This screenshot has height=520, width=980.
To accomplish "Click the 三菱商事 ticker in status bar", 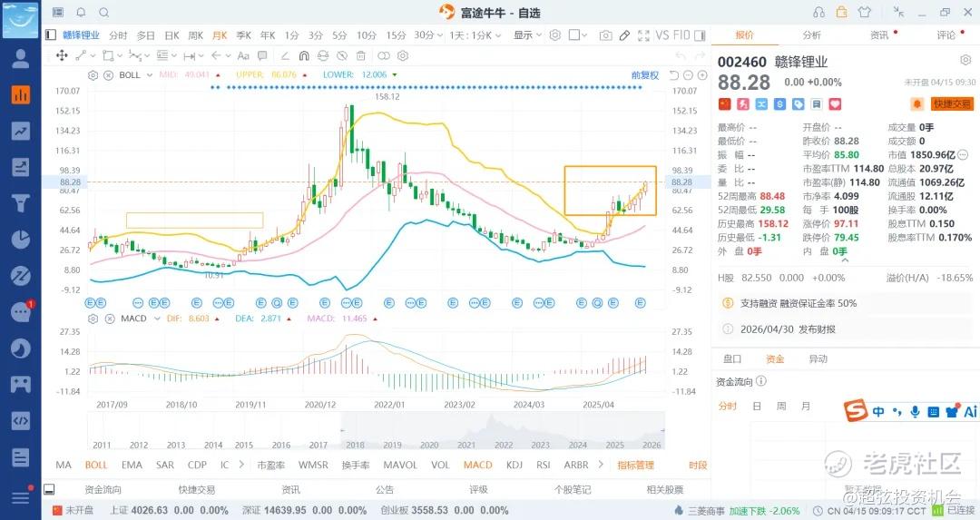I will (x=706, y=511).
